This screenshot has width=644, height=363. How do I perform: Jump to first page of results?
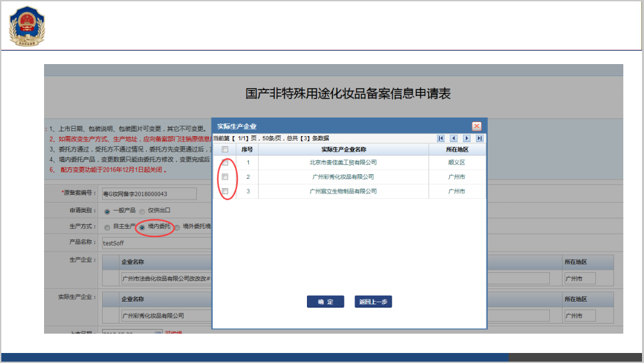click(441, 138)
